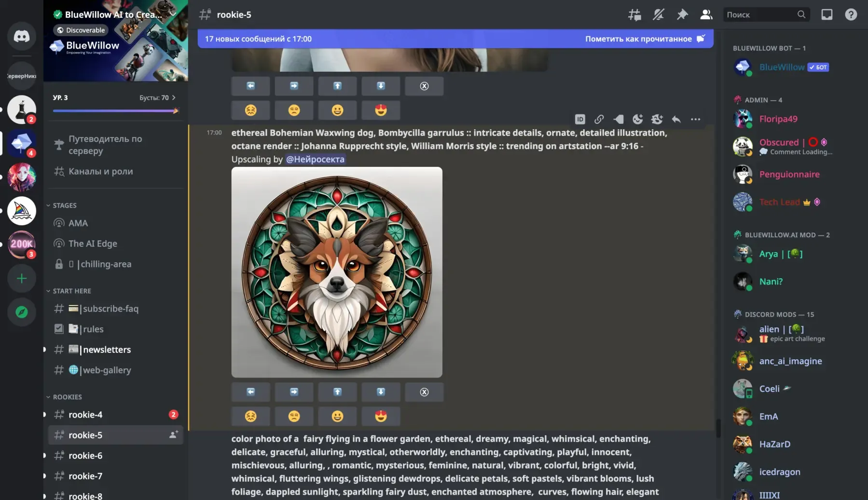
Task: Switch to the rookie-4 channel
Action: point(116,415)
